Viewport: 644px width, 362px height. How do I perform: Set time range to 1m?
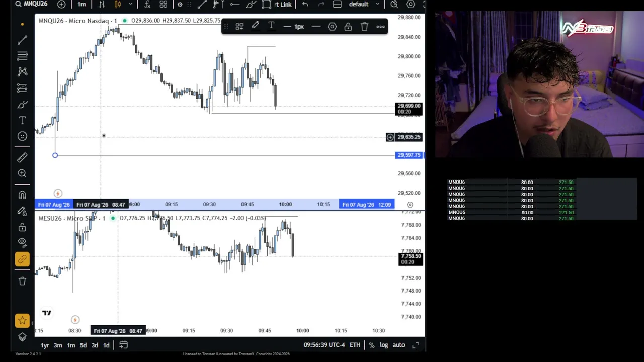[71, 345]
